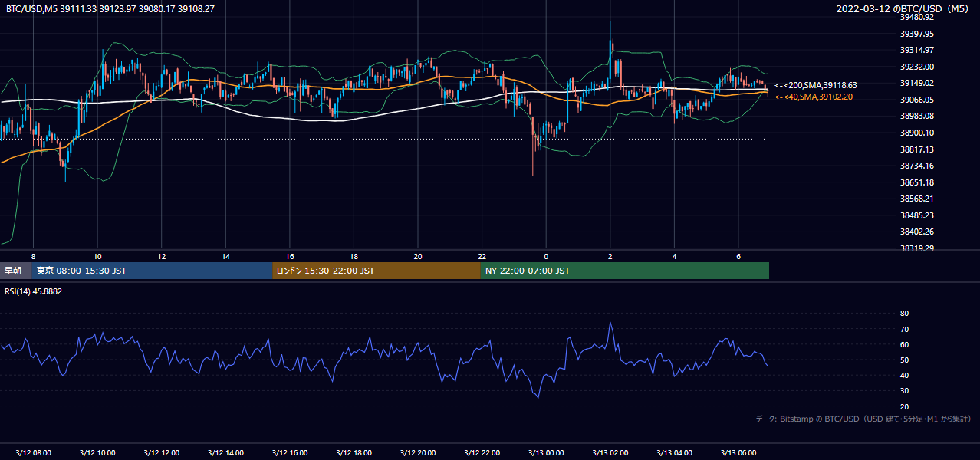Click price axis value 38900.10
This screenshot has width=980, height=460.
(x=916, y=133)
